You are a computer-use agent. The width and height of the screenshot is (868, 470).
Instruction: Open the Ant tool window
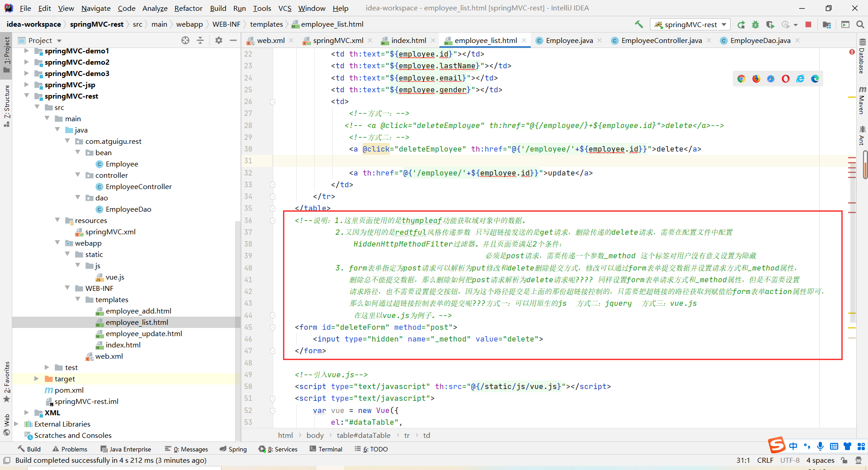click(862, 136)
